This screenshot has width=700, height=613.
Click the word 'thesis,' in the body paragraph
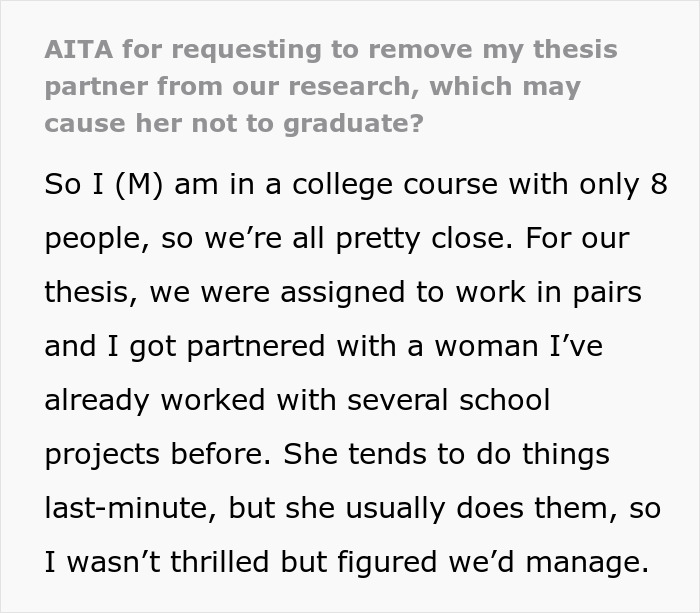pos(89,293)
